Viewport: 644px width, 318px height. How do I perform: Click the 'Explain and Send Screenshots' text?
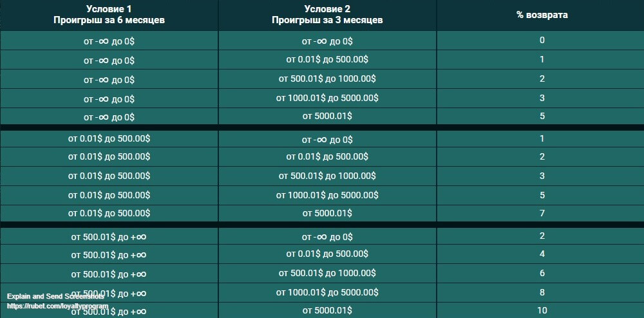(55, 296)
